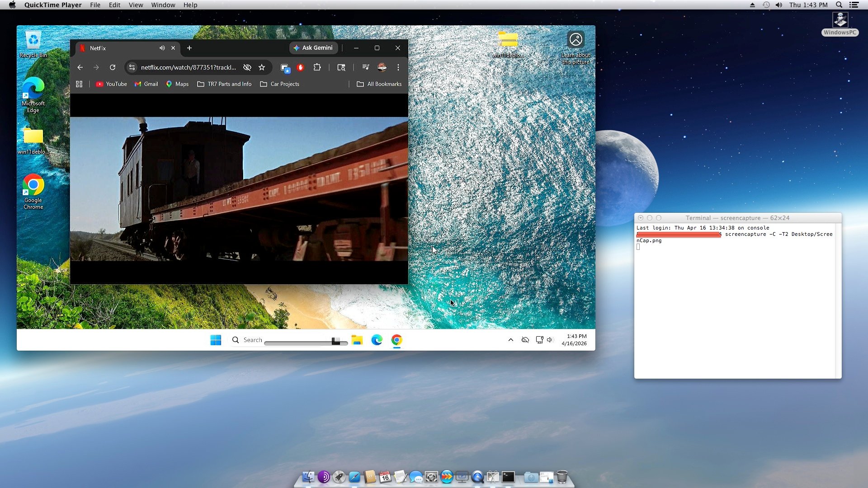The image size is (868, 488).
Task: Open Messages from the Dock
Action: point(416,477)
